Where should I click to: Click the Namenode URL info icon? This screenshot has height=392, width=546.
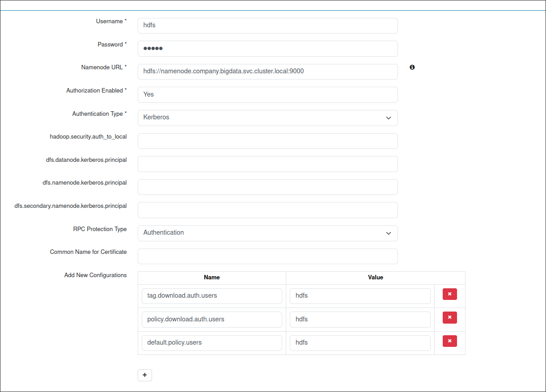coord(412,67)
